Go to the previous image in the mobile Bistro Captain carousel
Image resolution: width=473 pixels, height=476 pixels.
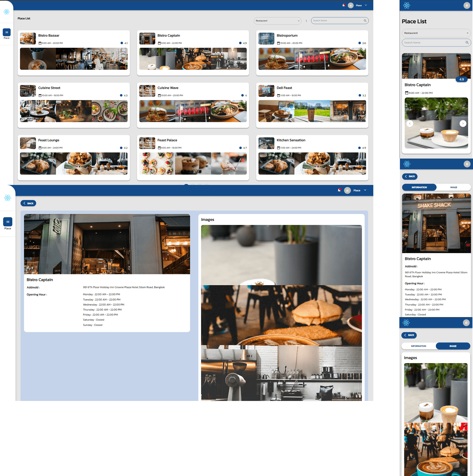(410, 123)
